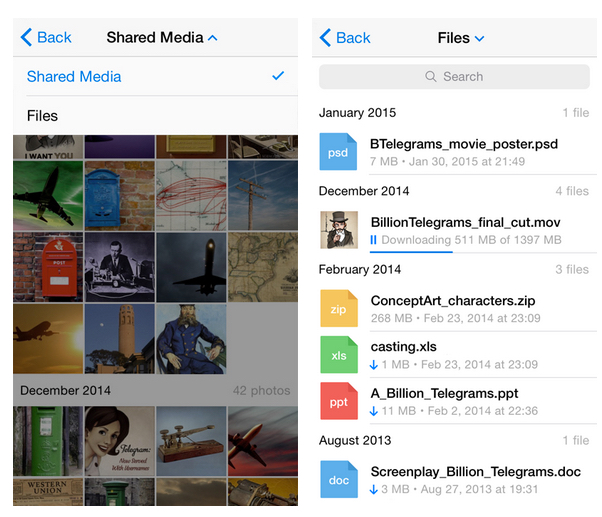Open the blue mailbox on brick photo
This screenshot has width=602, height=517.
(120, 195)
